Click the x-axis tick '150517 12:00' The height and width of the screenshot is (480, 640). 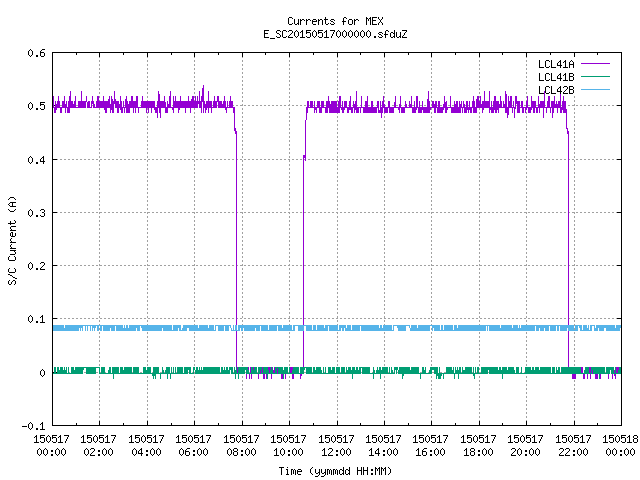click(336, 445)
